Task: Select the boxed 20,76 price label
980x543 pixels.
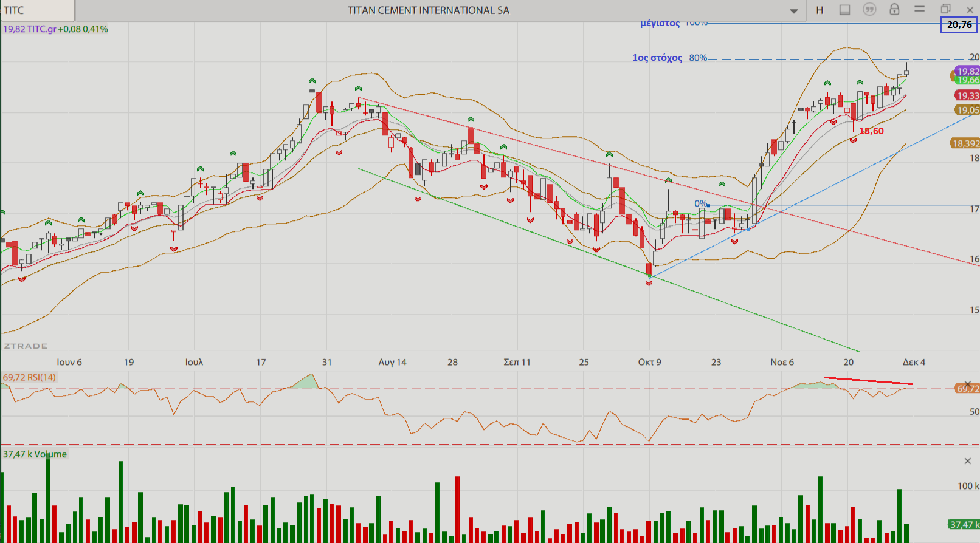Action: 959,24
